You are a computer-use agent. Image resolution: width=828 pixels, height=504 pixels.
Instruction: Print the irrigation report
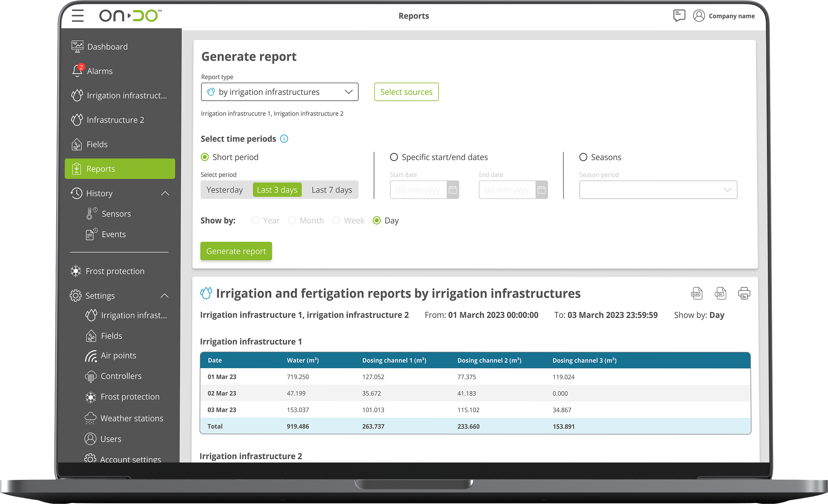(744, 293)
